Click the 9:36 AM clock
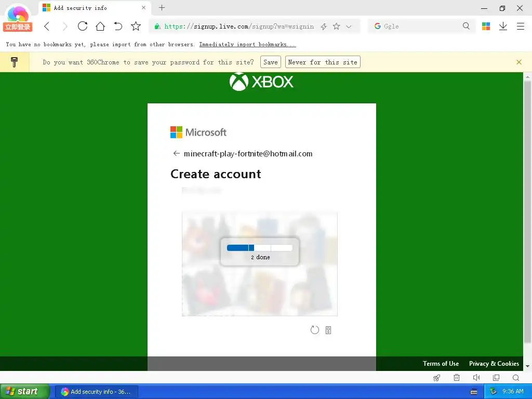This screenshot has height=399, width=532. (513, 392)
